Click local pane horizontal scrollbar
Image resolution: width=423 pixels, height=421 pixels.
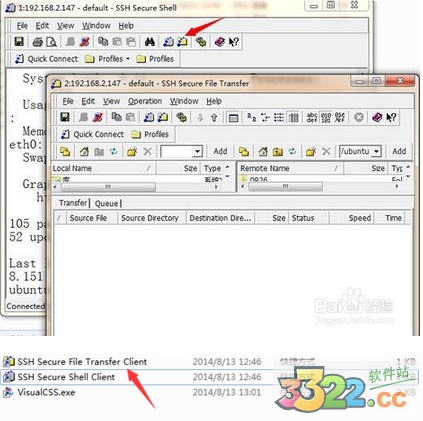(x=136, y=187)
